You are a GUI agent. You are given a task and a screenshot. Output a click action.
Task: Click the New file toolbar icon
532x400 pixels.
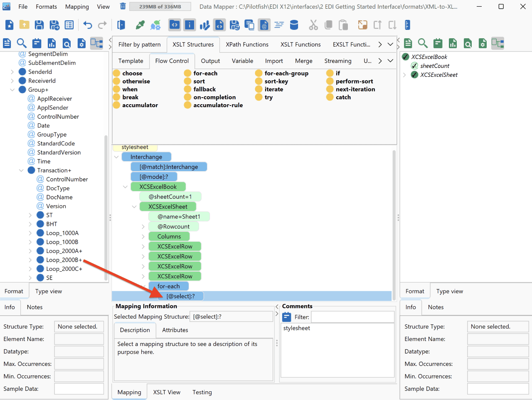pyautogui.click(x=9, y=25)
